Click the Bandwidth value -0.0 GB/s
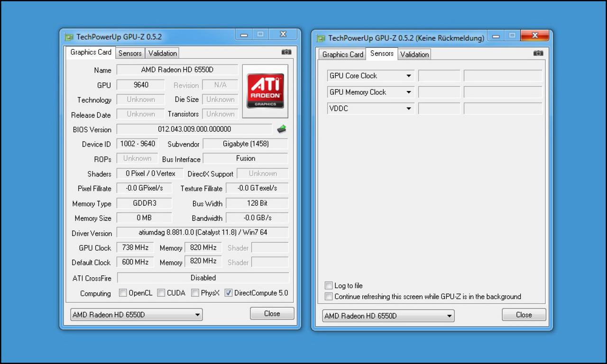This screenshot has height=364, width=607. pos(257,218)
